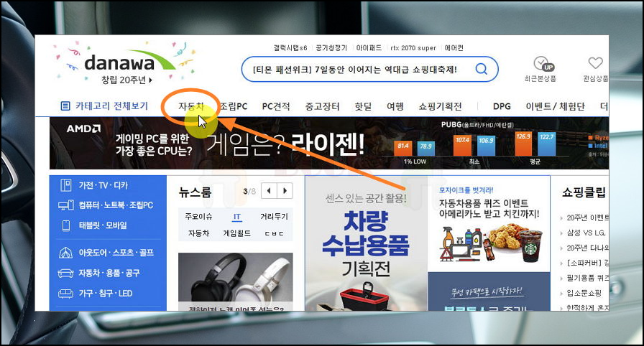The height and width of the screenshot is (346, 644).
Task: Click the 아웃도어·스포츠·골프 tent icon
Action: coord(65,253)
